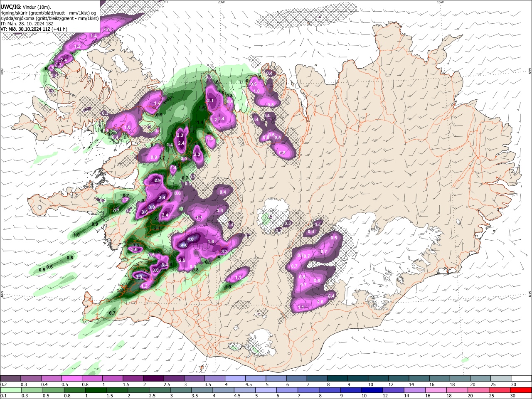The height and width of the screenshot is (399, 532).
Task: Click the '3.3' precipitation value on the map
Action: point(224,251)
